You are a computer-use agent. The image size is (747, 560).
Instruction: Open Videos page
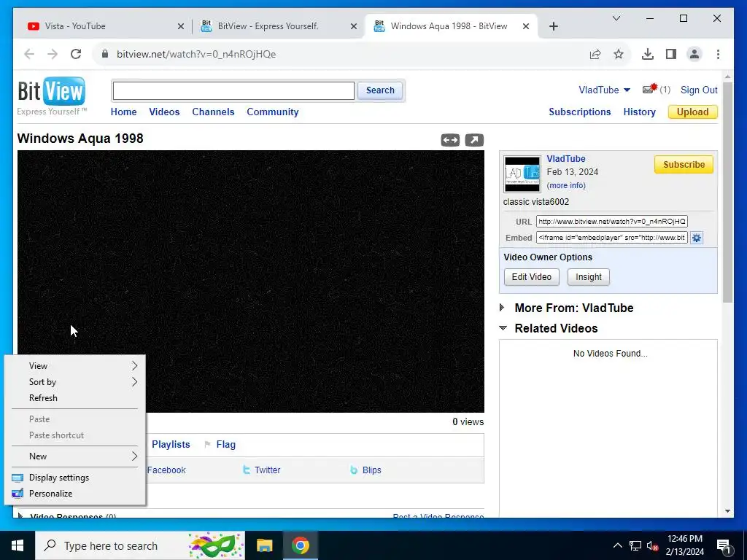(164, 112)
